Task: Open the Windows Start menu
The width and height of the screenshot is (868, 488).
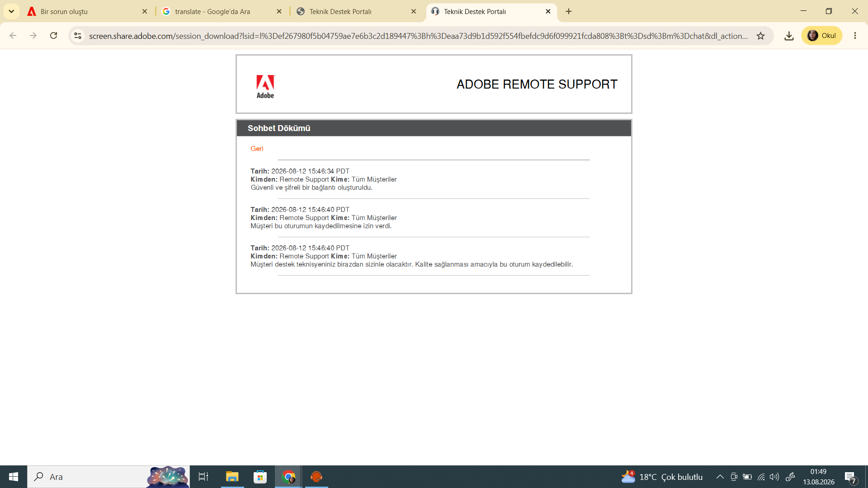Action: 14,477
